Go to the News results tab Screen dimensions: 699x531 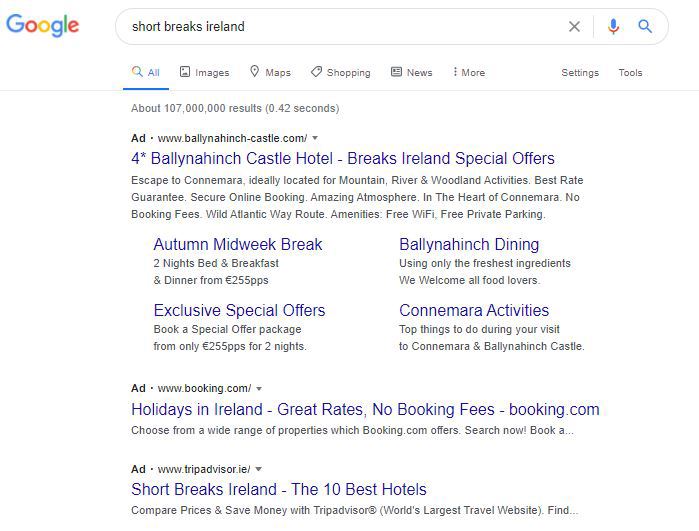tap(412, 73)
